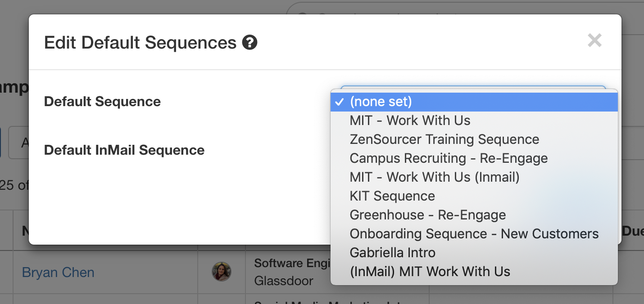Select ZenSourcer Training Sequence option

(474, 139)
